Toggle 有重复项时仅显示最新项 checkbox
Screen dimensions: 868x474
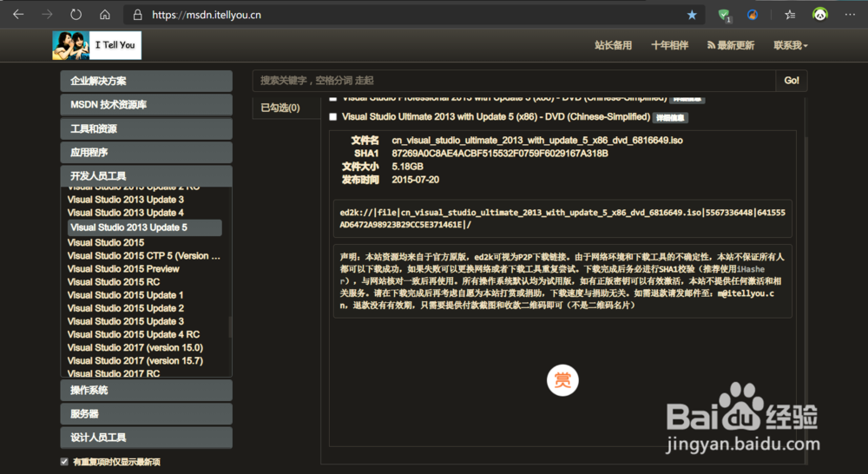pos(64,461)
